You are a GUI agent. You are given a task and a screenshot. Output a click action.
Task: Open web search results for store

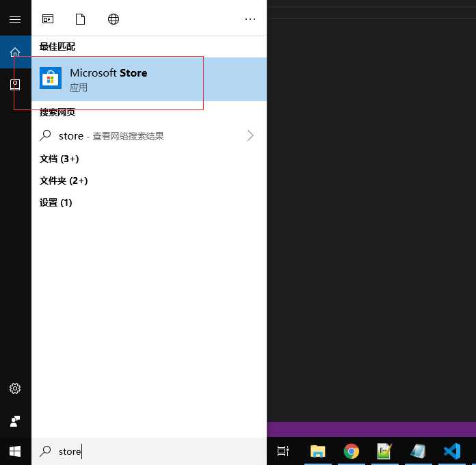(149, 135)
